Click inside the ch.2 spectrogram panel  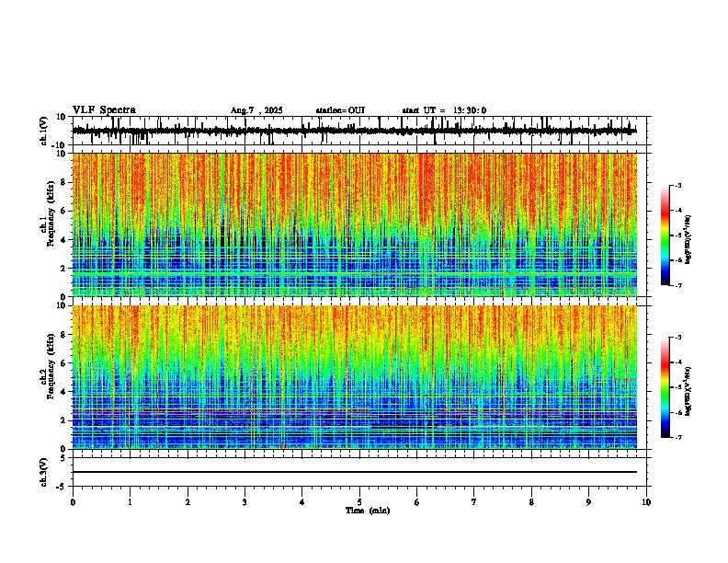tap(354, 377)
